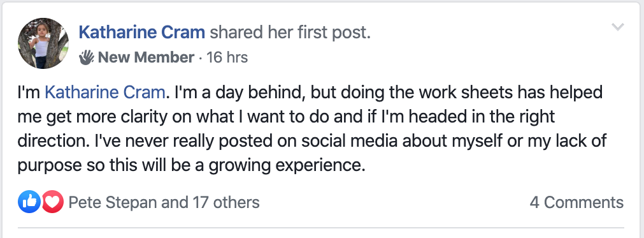Open Katharine Cram's round profile picture

43,43
